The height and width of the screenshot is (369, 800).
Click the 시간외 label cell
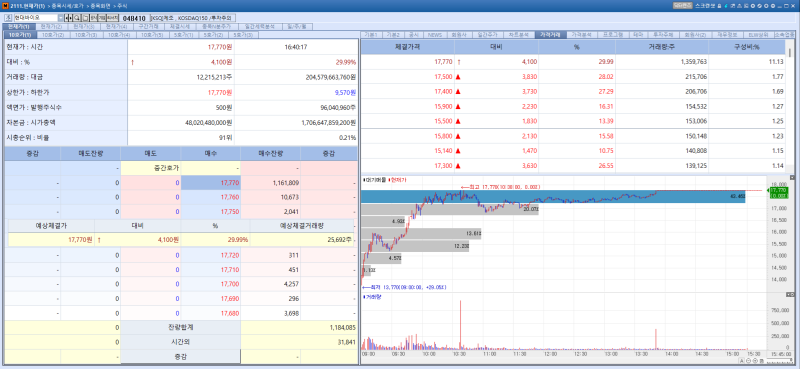181,342
